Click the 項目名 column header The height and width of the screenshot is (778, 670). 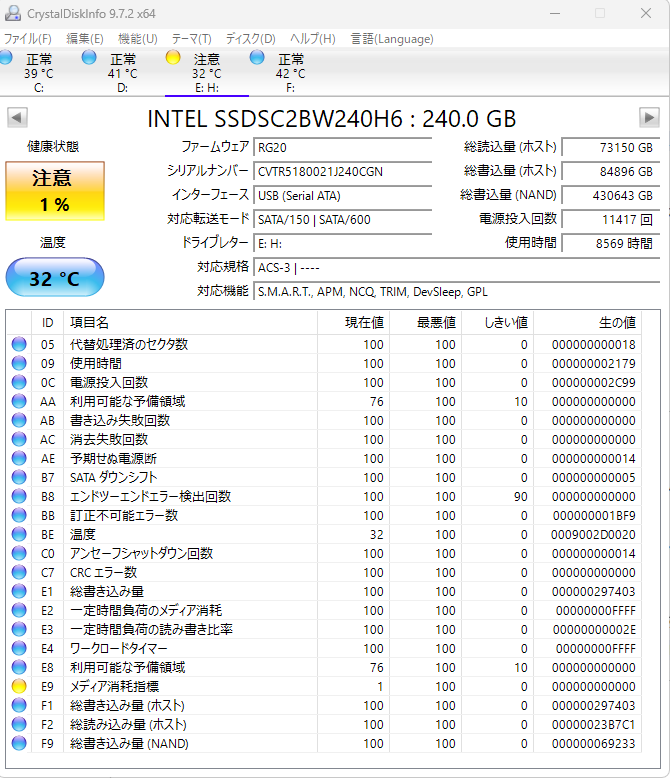tap(90, 322)
